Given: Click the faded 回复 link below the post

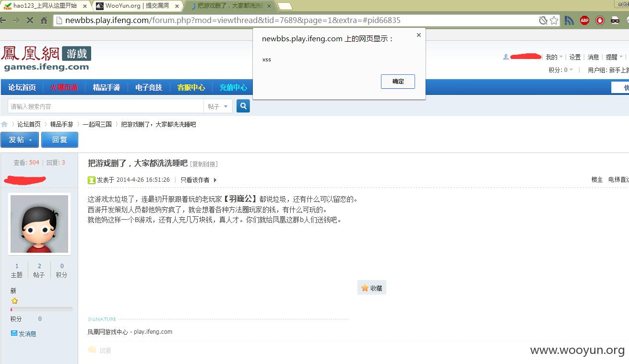Looking at the screenshot, I should click(x=100, y=351).
